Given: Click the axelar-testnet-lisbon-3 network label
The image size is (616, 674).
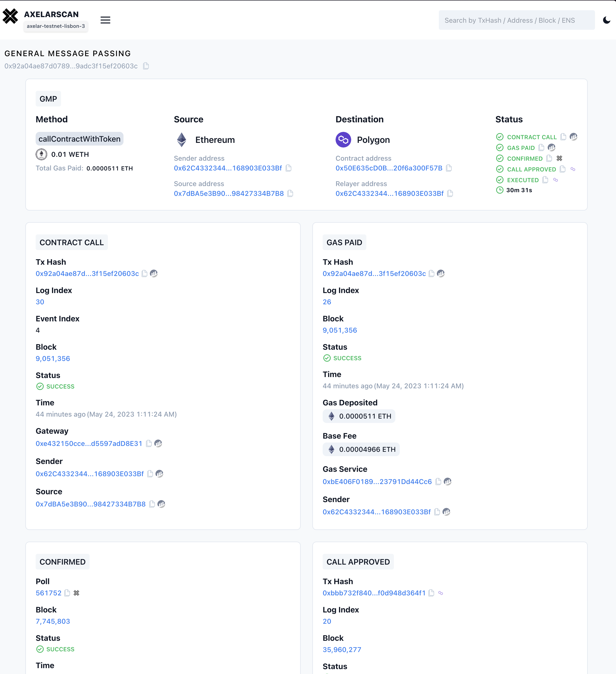Looking at the screenshot, I should [56, 26].
